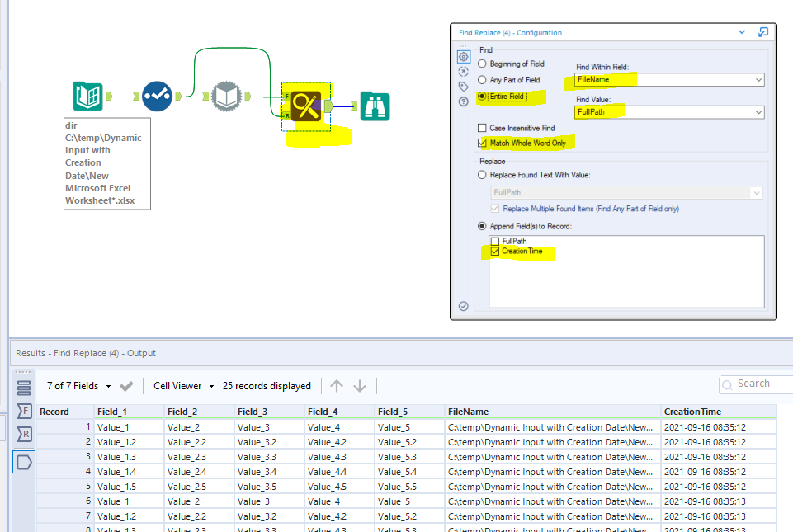Open the Cell Viewer dropdown
This screenshot has height=532, width=793.
(x=183, y=386)
